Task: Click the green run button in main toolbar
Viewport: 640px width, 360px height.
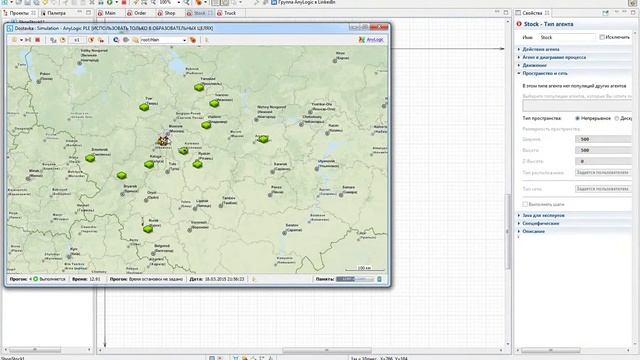Action: (109, 2)
